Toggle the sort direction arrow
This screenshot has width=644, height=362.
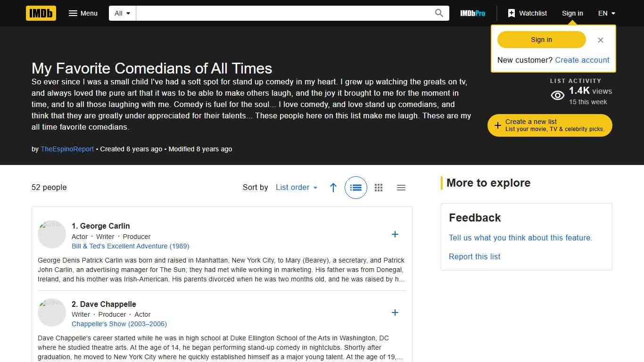tap(333, 188)
